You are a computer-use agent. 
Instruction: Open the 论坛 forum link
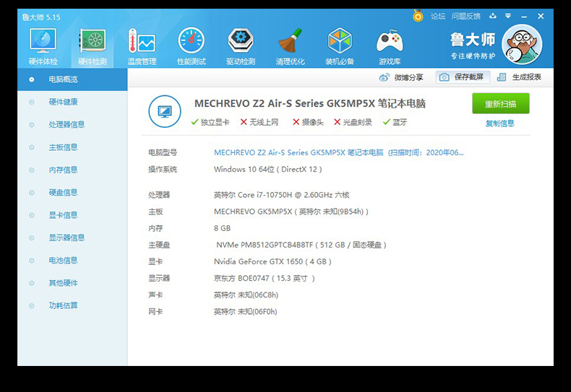pos(438,17)
